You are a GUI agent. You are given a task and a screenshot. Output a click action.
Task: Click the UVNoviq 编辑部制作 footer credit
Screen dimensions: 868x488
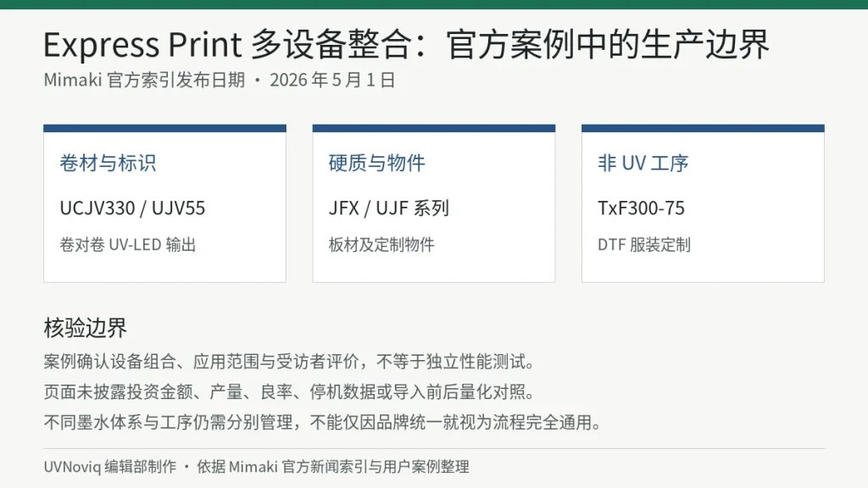coord(256,467)
